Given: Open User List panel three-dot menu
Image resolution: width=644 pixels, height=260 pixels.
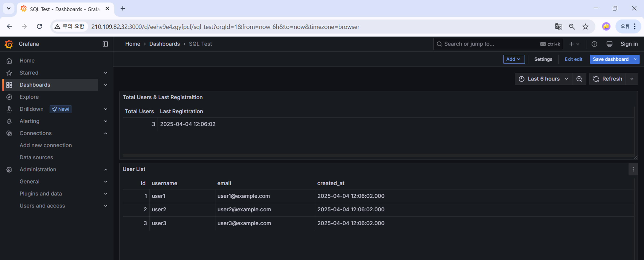Looking at the screenshot, I should (x=633, y=169).
